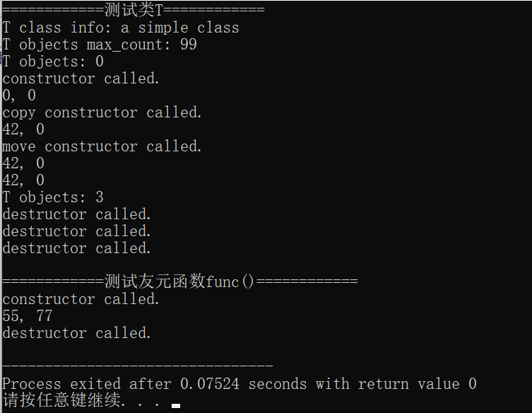Select the 'copy constructor called.' line

[x=102, y=112]
